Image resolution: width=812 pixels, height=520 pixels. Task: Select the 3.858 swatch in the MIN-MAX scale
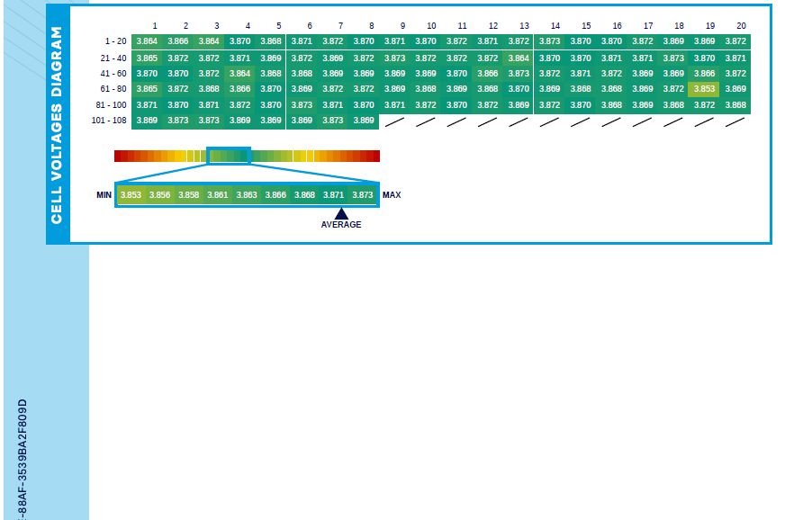click(189, 195)
